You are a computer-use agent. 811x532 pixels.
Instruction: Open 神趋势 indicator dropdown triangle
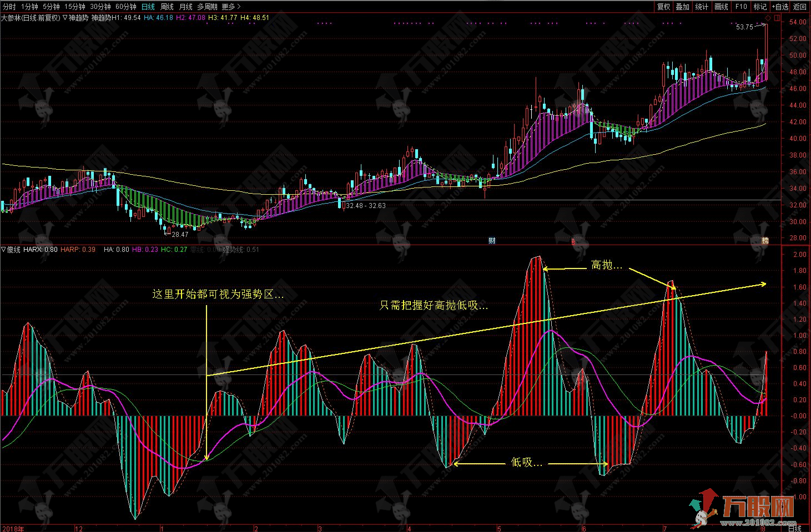(66, 18)
